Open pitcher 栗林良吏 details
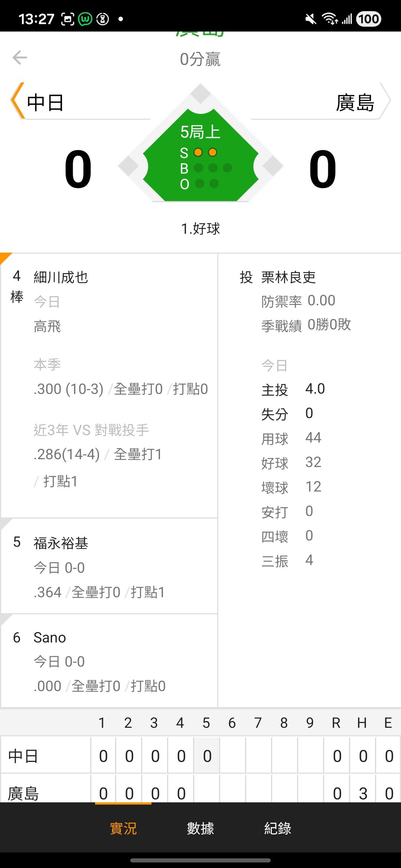This screenshot has width=401, height=868. pyautogui.click(x=288, y=277)
